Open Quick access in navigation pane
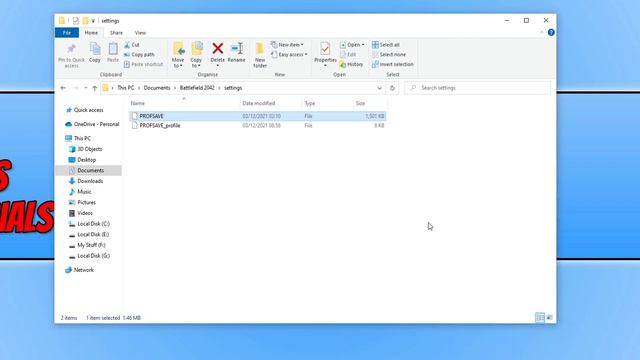This screenshot has width=640, height=360. (x=88, y=110)
